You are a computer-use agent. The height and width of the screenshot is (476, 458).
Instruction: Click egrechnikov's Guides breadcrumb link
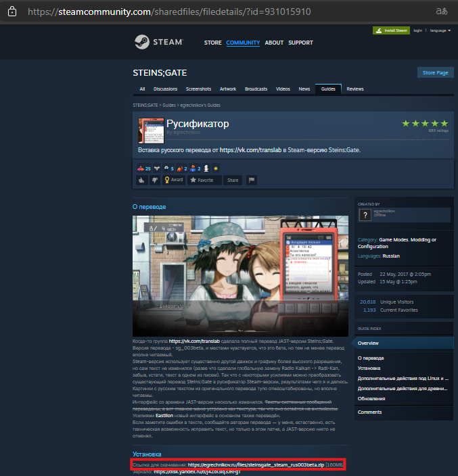coord(200,105)
